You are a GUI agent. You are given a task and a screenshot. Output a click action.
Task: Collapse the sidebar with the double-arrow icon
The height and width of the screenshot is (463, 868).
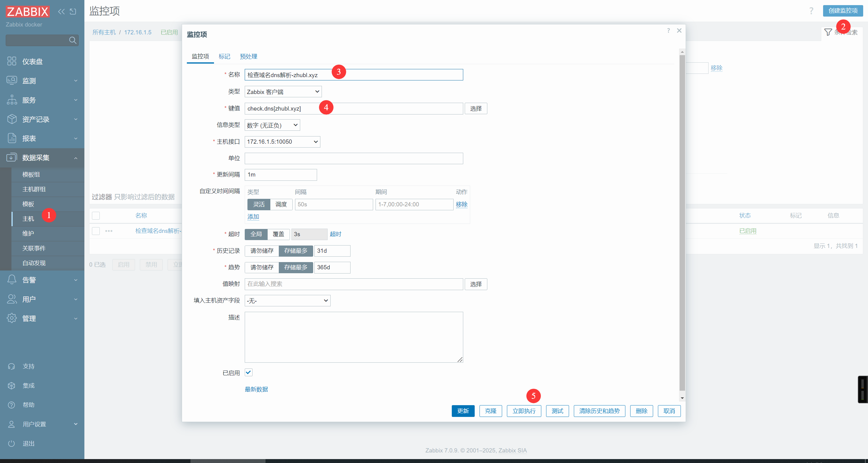(x=61, y=12)
